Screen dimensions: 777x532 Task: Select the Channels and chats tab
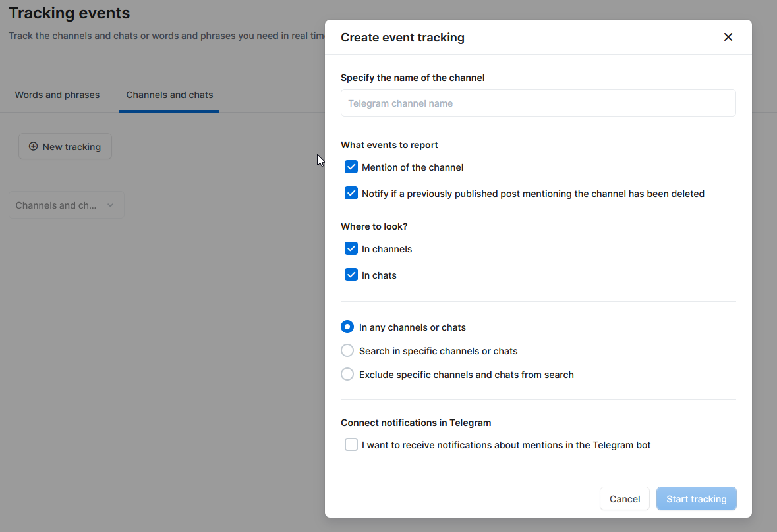(169, 95)
